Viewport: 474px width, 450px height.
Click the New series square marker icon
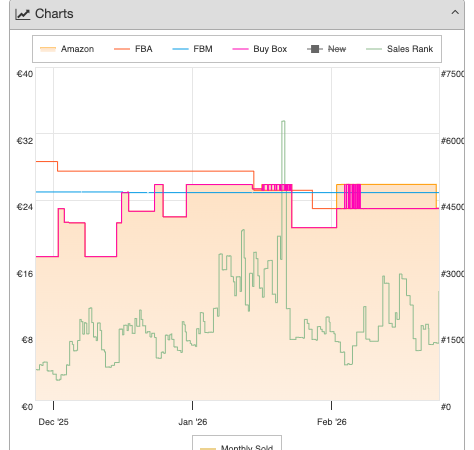point(315,49)
